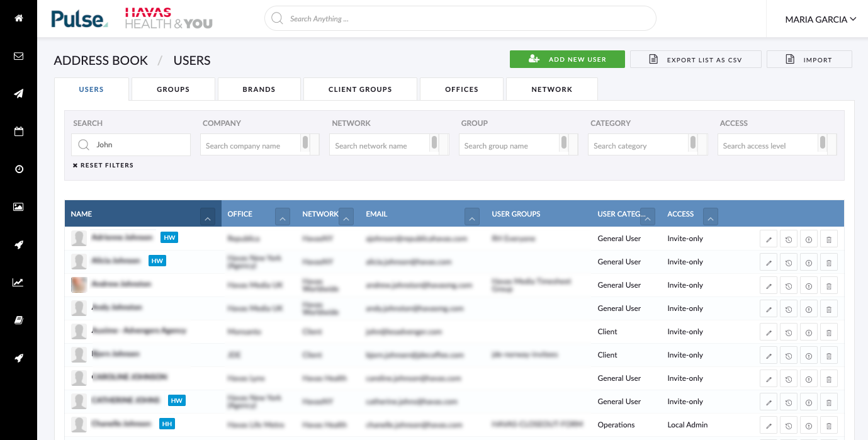Click RESET FILTERS to clear filters
Image resolution: width=868 pixels, height=440 pixels.
pos(104,165)
